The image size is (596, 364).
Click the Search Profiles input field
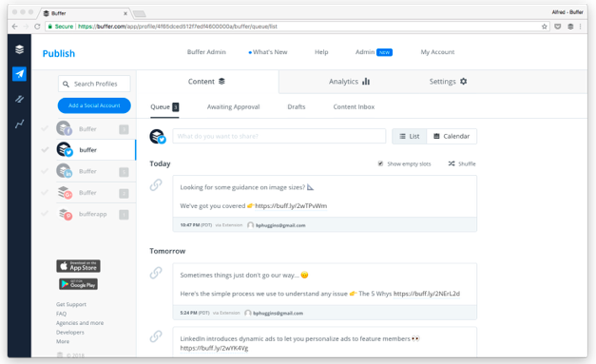[94, 84]
